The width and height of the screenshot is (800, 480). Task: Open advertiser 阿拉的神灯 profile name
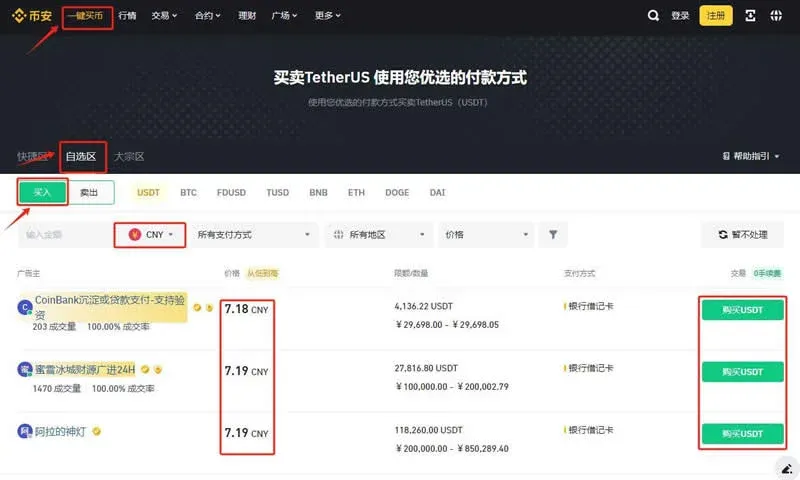coord(60,432)
